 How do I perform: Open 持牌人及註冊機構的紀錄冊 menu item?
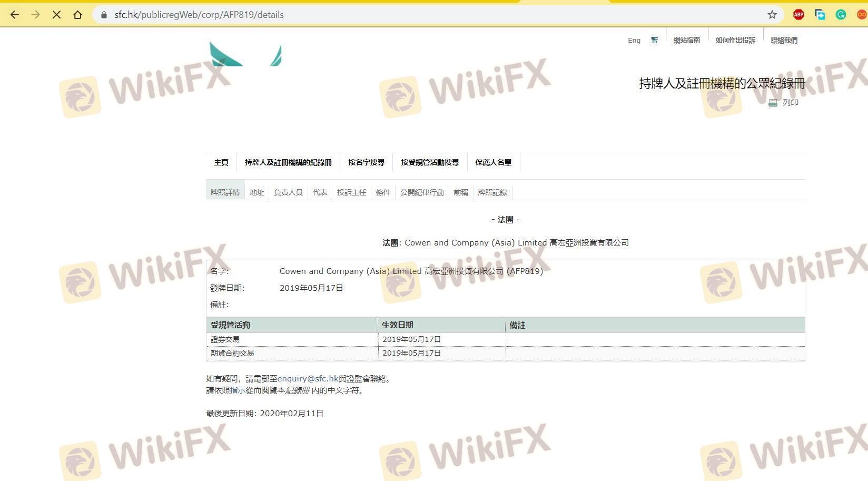tap(288, 162)
